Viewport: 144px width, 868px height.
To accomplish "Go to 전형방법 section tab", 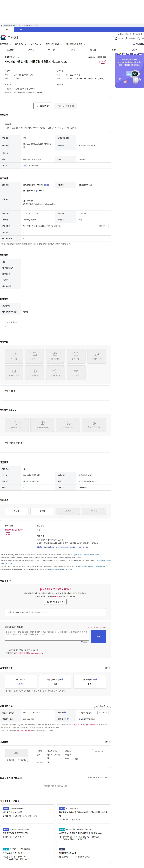I will (x=92, y=50).
